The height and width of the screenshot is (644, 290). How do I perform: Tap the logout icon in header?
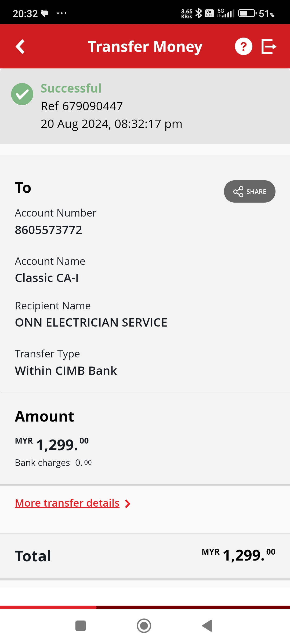tap(269, 46)
